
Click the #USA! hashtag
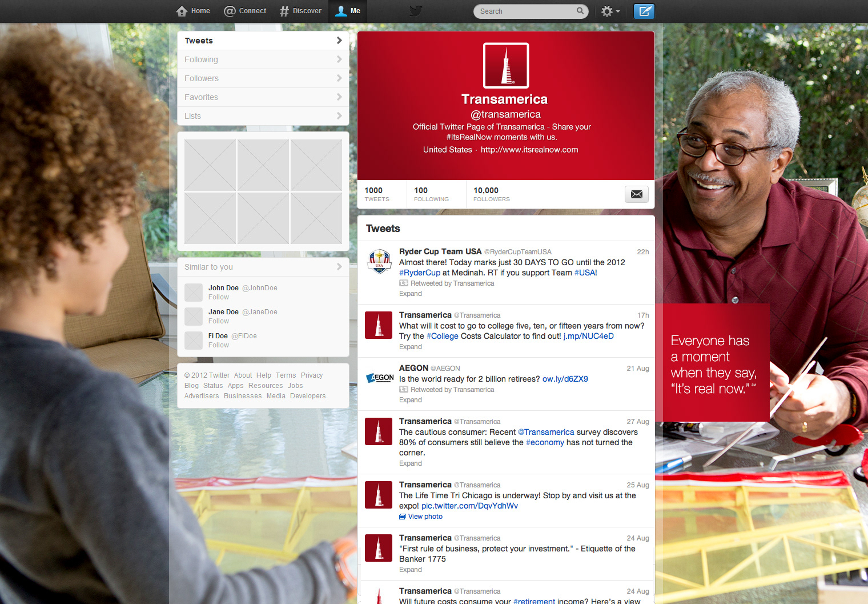(586, 273)
